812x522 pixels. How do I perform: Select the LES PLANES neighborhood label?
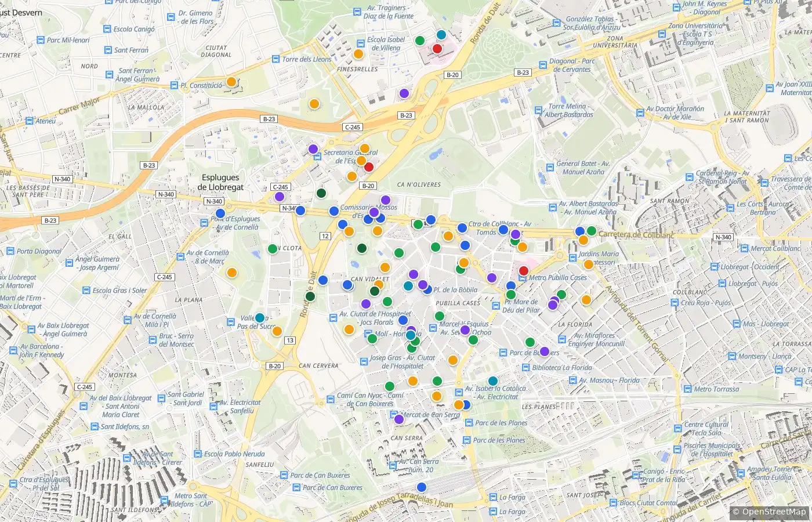[x=539, y=407]
